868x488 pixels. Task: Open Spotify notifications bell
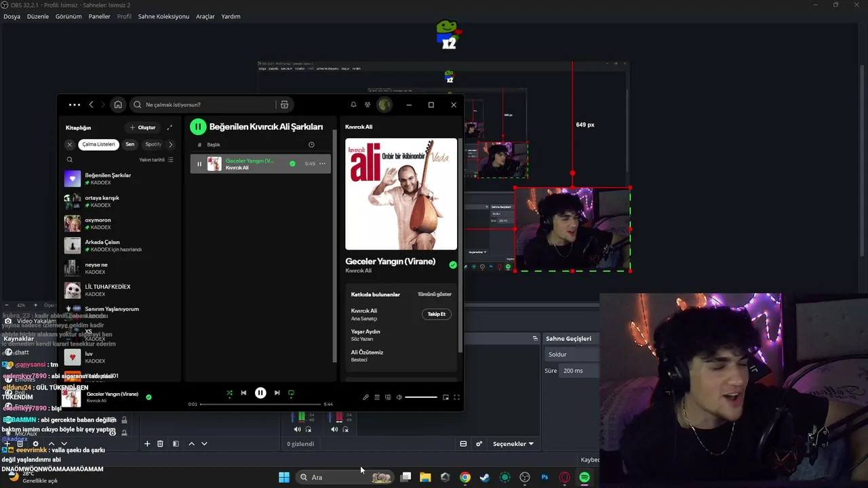[x=353, y=104]
